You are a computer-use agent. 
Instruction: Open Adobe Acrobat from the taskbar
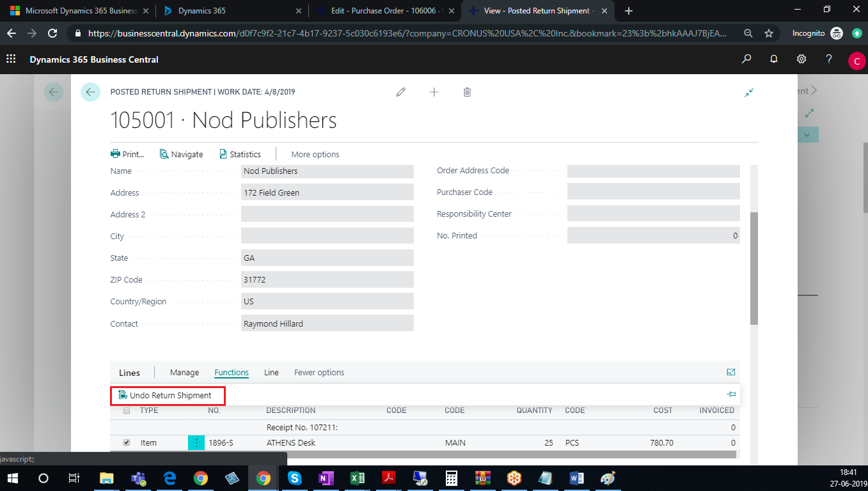389,478
